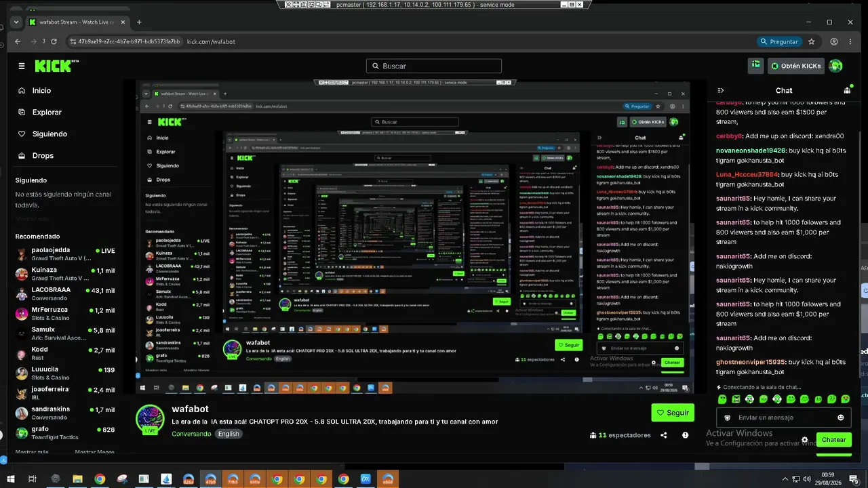Screen dimensions: 868x488
Task: Open recommended channel MrFerruzca
Action: click(65, 314)
